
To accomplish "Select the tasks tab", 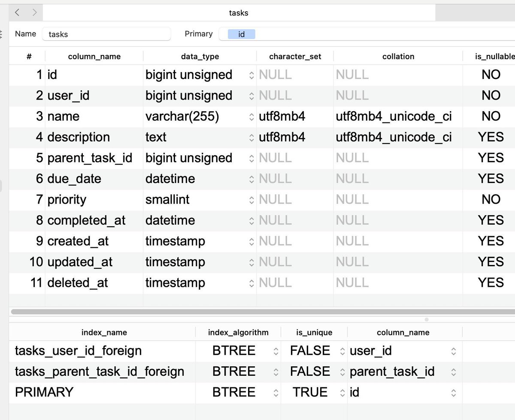I will 239,13.
